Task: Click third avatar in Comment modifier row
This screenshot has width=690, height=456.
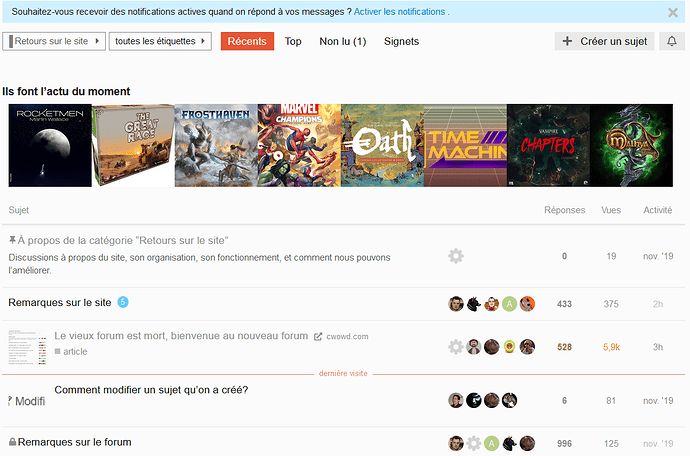Action: [492, 401]
